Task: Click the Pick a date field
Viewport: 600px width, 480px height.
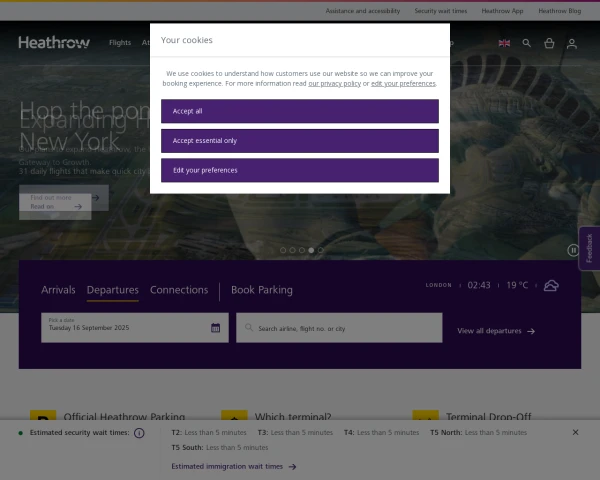Action: point(135,328)
